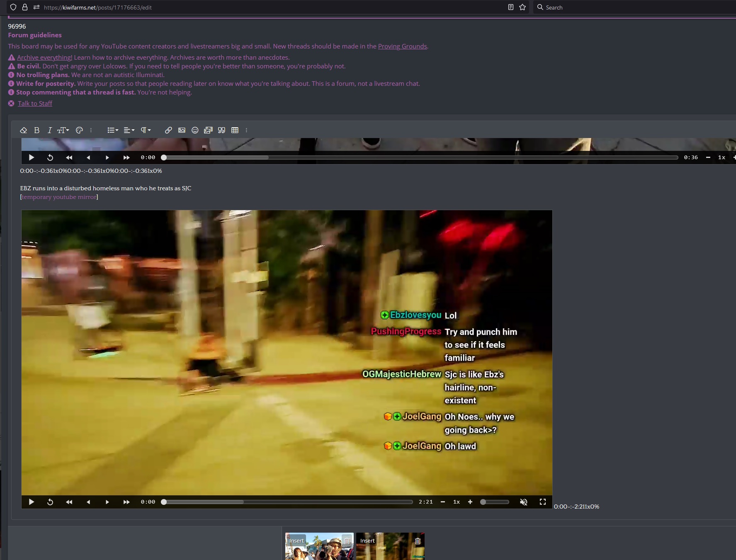Image resolution: width=736 pixels, height=560 pixels.
Task: Open more insert options after the table icon
Action: tap(246, 130)
